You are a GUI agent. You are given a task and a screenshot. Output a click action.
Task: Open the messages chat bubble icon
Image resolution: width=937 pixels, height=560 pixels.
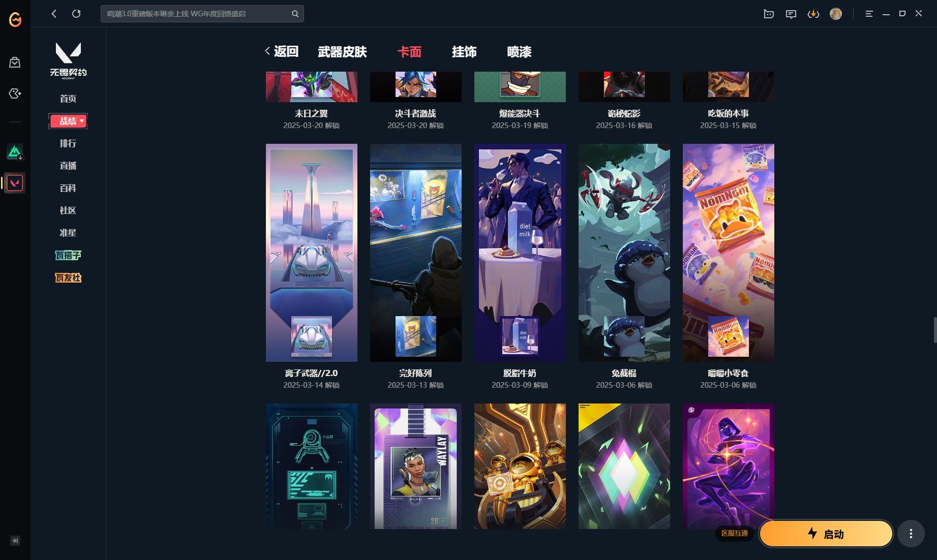[x=791, y=14]
